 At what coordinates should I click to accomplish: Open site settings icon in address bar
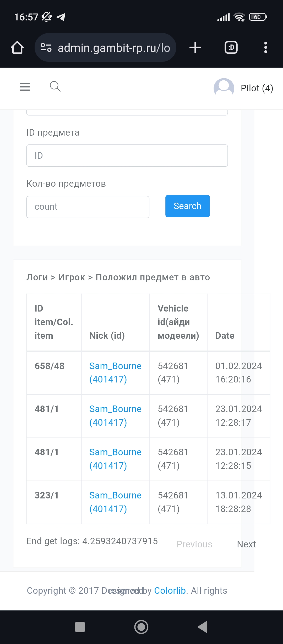[46, 48]
